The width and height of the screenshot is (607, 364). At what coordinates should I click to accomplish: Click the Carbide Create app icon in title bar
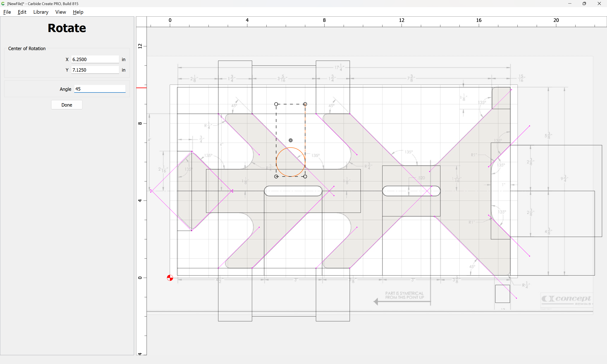coord(3,3)
